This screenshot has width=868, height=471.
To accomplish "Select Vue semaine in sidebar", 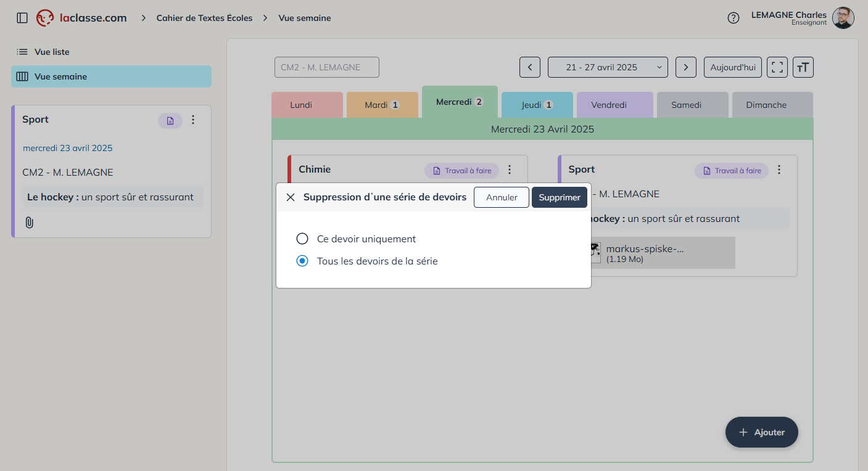I will click(x=111, y=76).
